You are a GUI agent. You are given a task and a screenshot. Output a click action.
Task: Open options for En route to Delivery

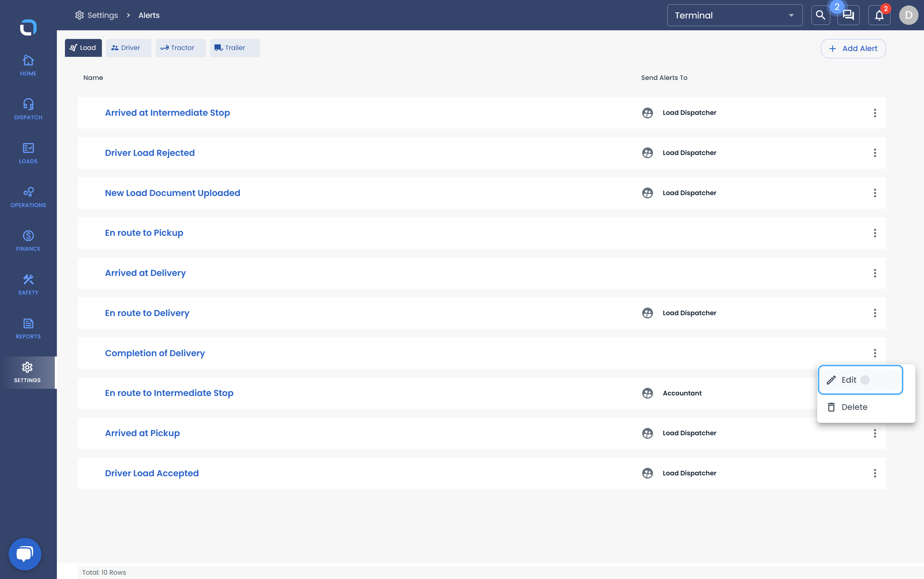[875, 313]
